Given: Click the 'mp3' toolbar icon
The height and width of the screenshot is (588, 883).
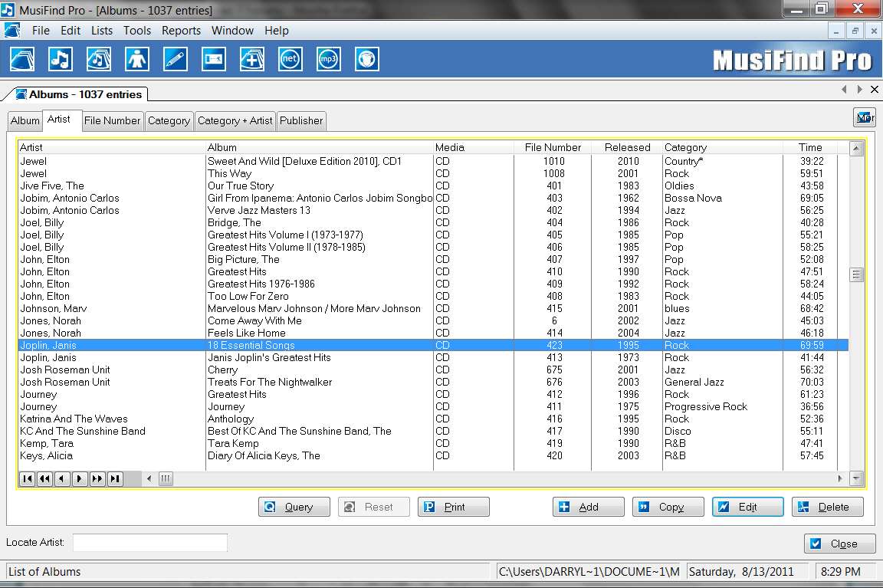Looking at the screenshot, I should [x=328, y=59].
